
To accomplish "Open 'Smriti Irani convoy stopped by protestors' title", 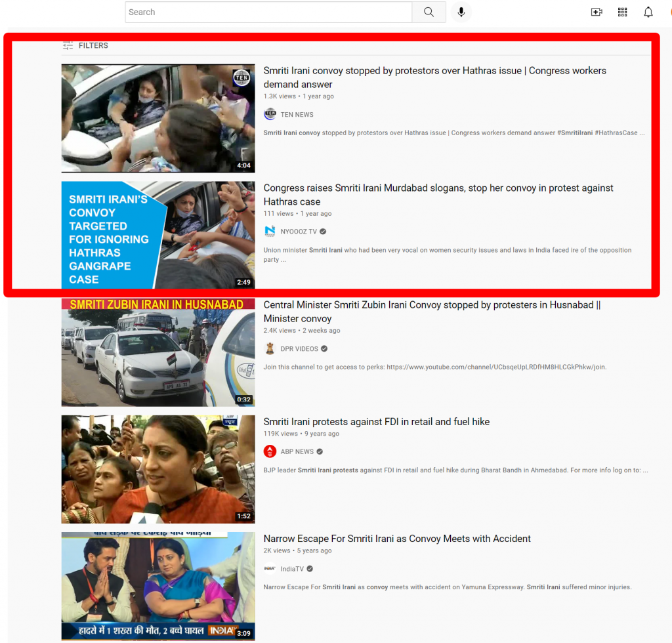I will point(434,77).
